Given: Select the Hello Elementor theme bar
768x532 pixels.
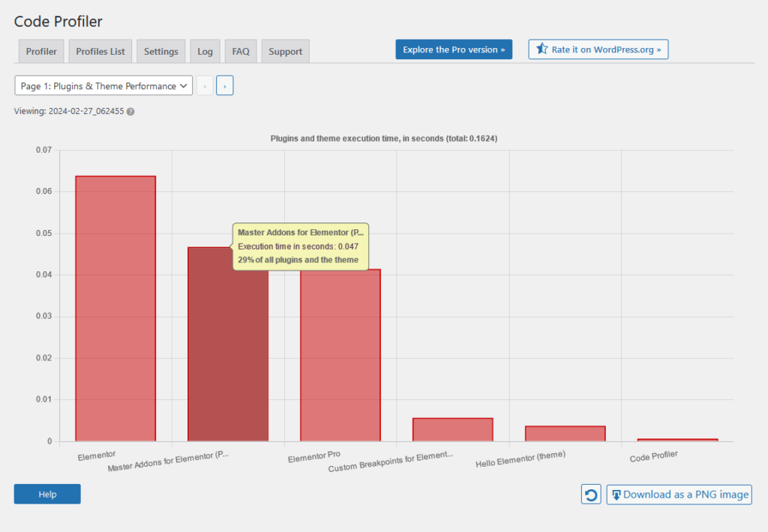Looking at the screenshot, I should (565, 434).
